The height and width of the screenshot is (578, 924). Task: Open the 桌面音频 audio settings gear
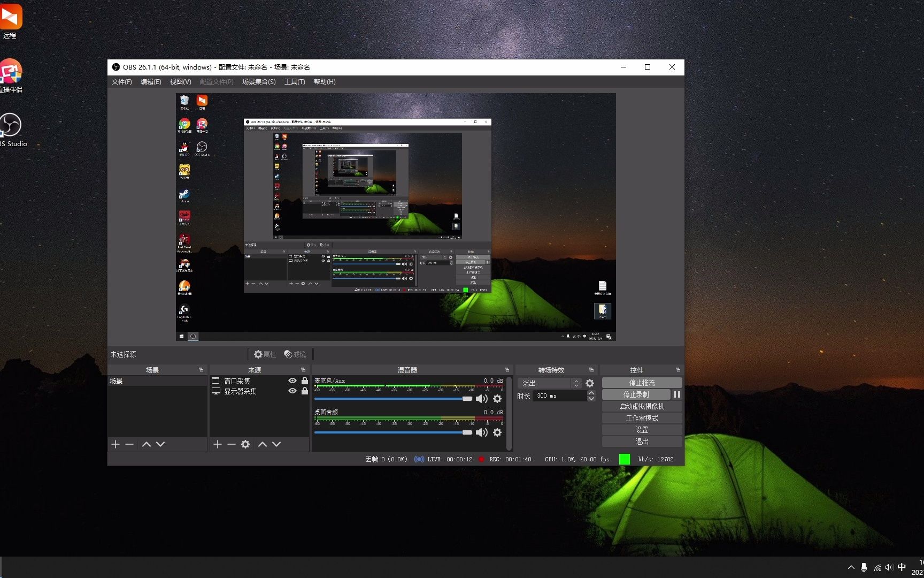pyautogui.click(x=497, y=432)
